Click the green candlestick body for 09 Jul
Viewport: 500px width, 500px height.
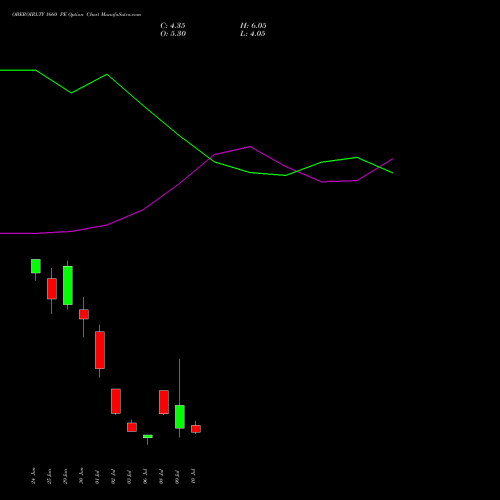tap(180, 417)
